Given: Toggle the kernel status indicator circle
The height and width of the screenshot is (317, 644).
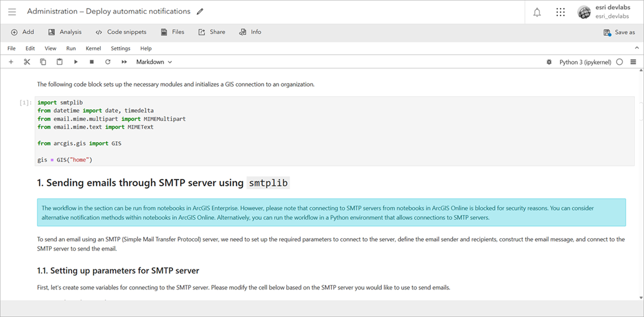Looking at the screenshot, I should pyautogui.click(x=620, y=62).
